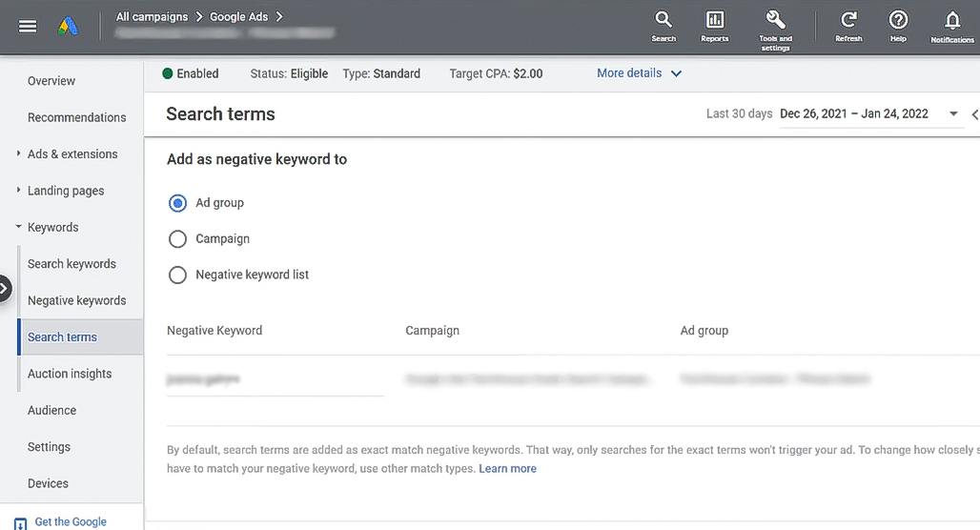Expand Landing pages section
This screenshot has width=980, height=530.
18,190
